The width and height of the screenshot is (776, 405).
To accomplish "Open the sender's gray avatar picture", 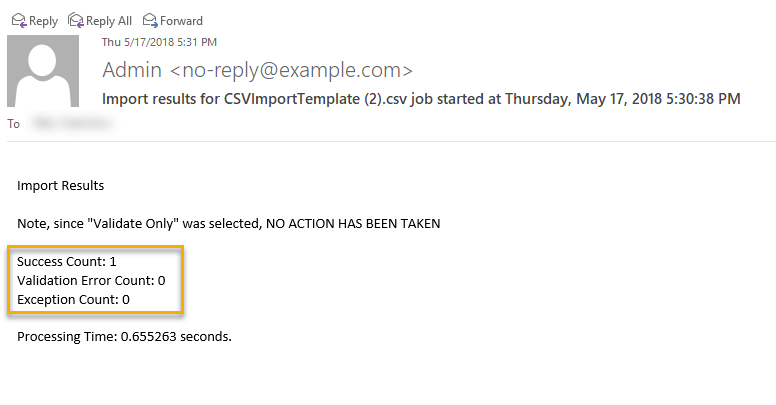I will pos(43,71).
